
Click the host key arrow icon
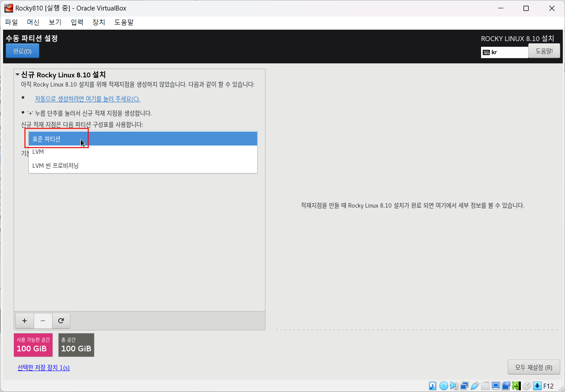(x=537, y=386)
